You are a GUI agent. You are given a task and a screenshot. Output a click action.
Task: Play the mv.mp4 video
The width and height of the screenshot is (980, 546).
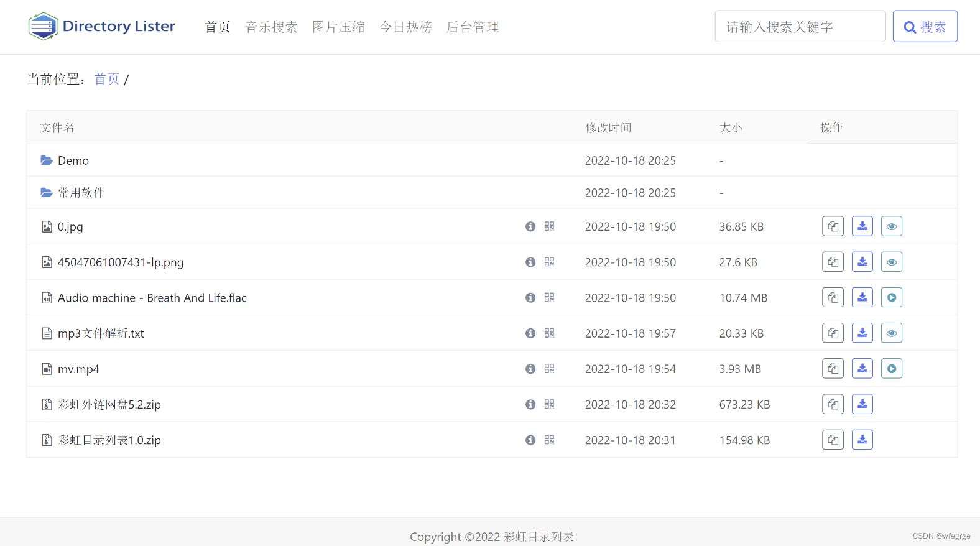point(891,369)
